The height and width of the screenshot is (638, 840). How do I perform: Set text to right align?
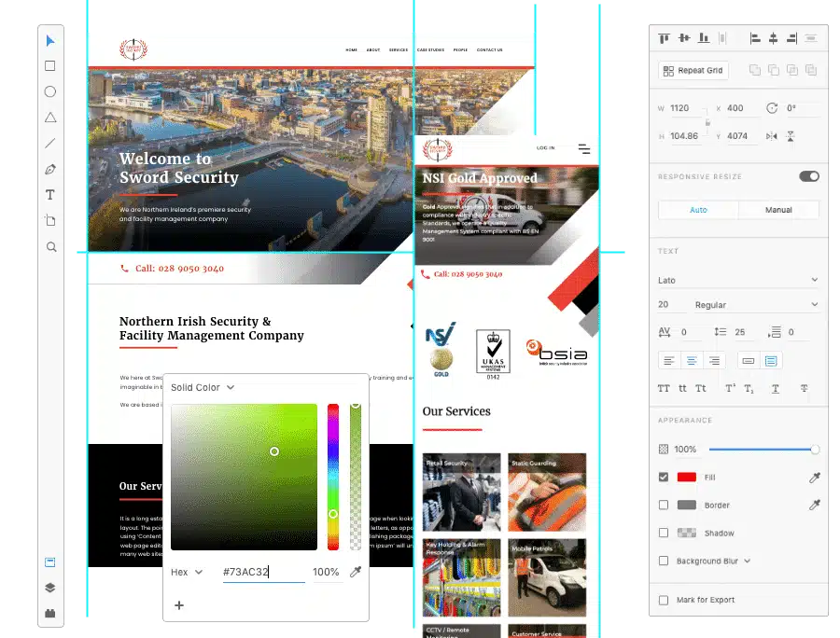(714, 361)
